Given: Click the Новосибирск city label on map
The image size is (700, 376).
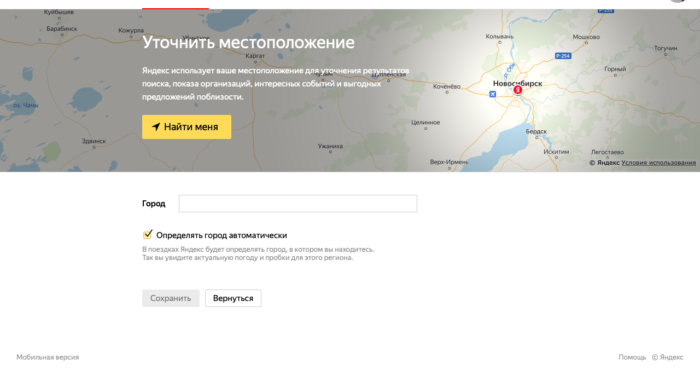Looking at the screenshot, I should (517, 83).
